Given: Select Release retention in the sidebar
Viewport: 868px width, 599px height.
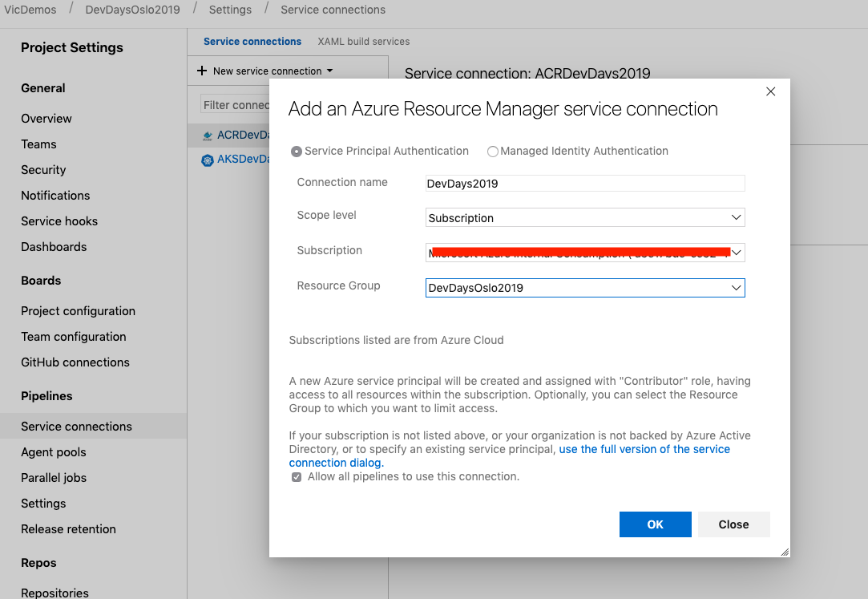Looking at the screenshot, I should (x=70, y=528).
